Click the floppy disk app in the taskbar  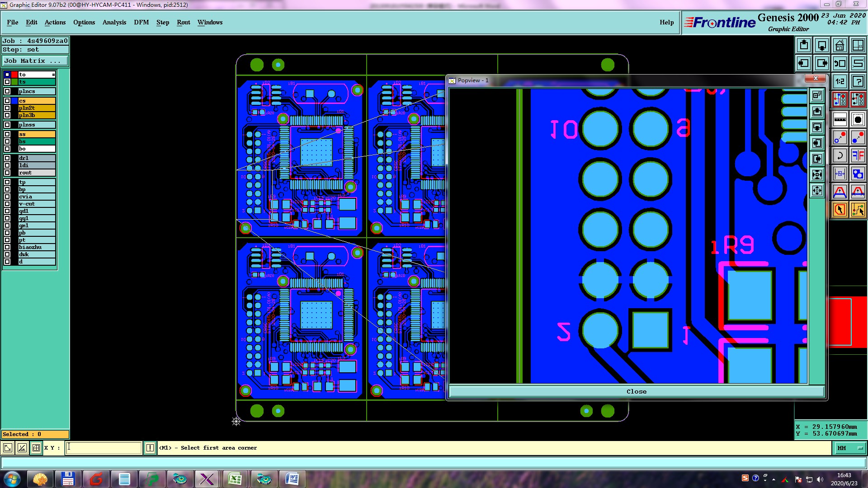[68, 479]
